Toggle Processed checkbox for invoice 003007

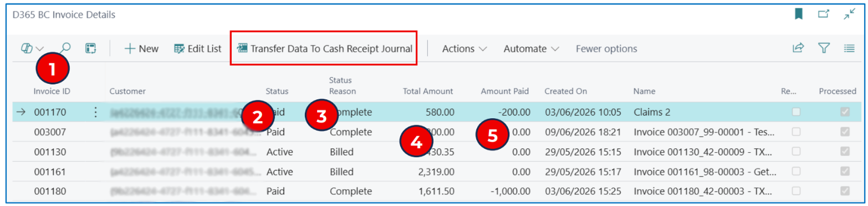click(845, 132)
